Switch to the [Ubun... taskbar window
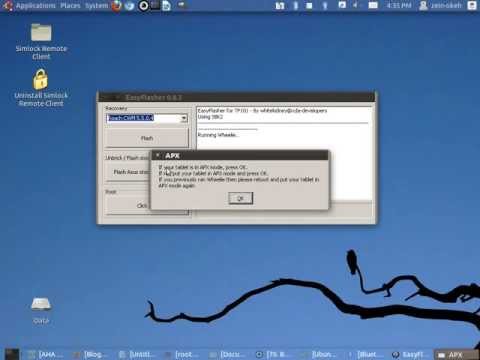This screenshot has height=360, width=480. pyautogui.click(x=319, y=354)
